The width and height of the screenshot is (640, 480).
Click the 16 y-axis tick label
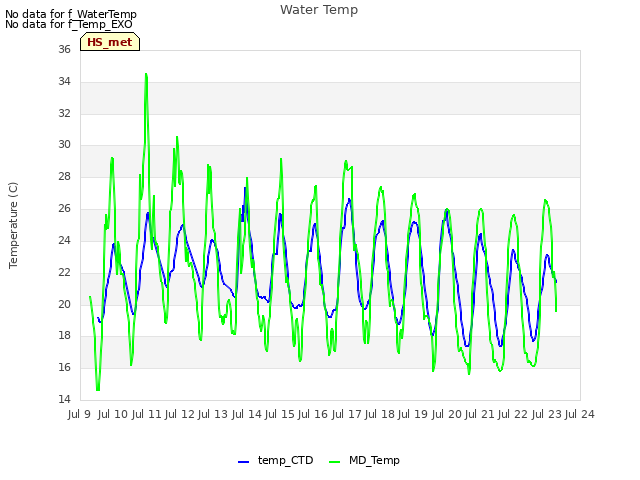pyautogui.click(x=64, y=367)
